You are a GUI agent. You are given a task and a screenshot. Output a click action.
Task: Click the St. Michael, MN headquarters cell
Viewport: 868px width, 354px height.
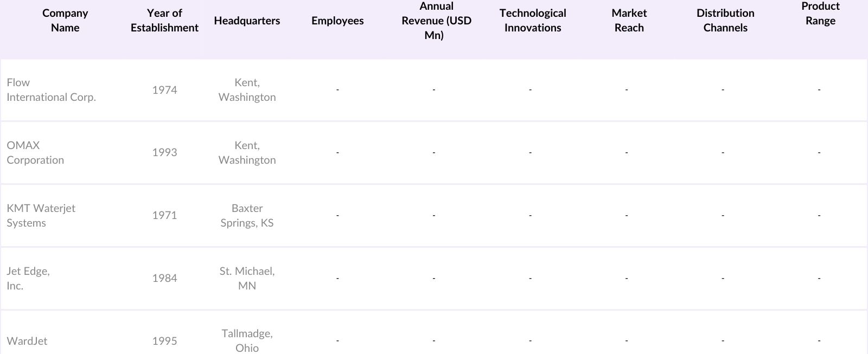(247, 279)
